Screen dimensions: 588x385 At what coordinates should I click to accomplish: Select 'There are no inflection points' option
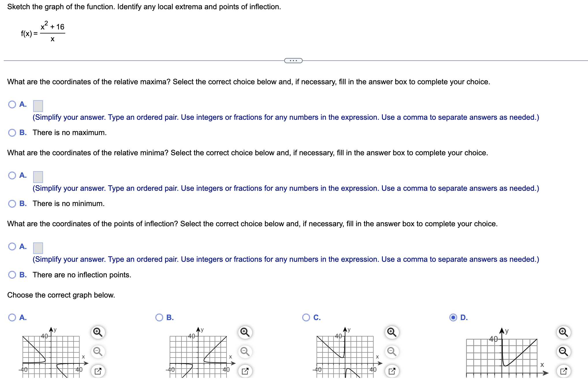pos(12,274)
